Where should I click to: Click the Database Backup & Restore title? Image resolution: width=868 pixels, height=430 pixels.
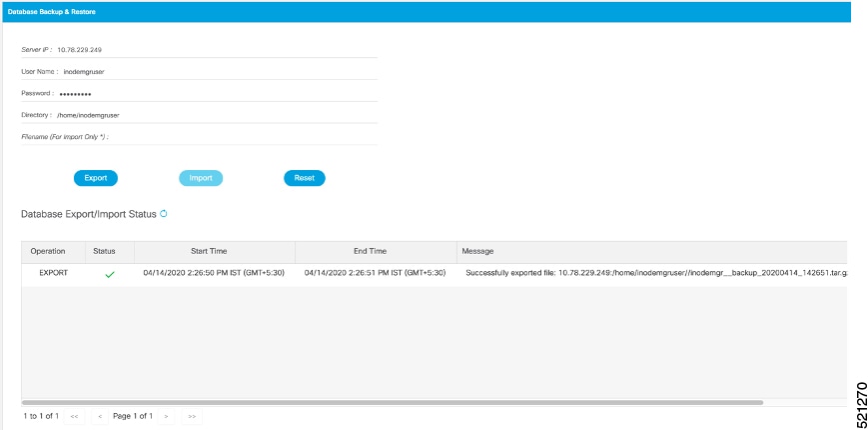[x=52, y=12]
